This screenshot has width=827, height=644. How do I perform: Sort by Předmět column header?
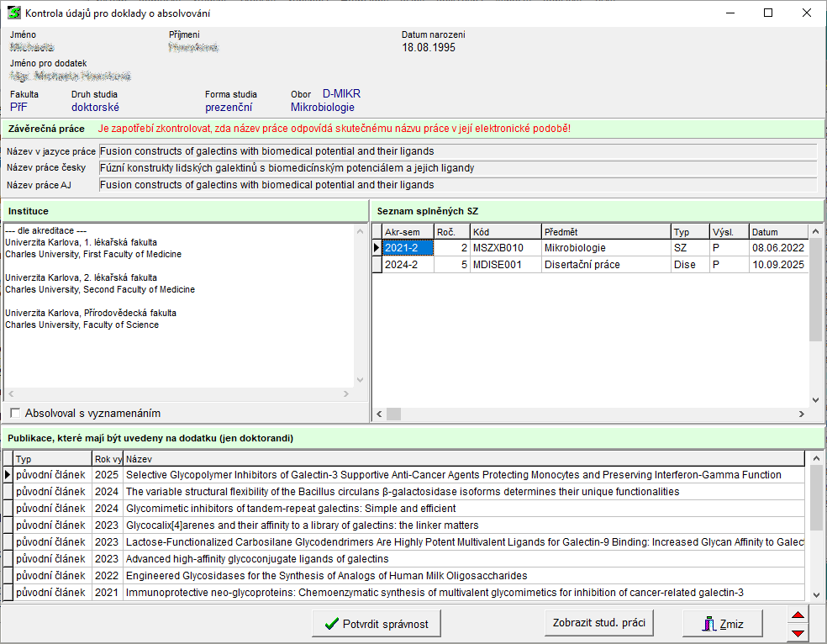coord(605,232)
